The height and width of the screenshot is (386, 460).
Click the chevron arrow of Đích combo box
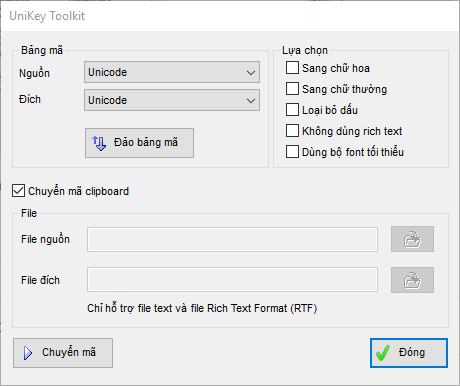point(251,100)
